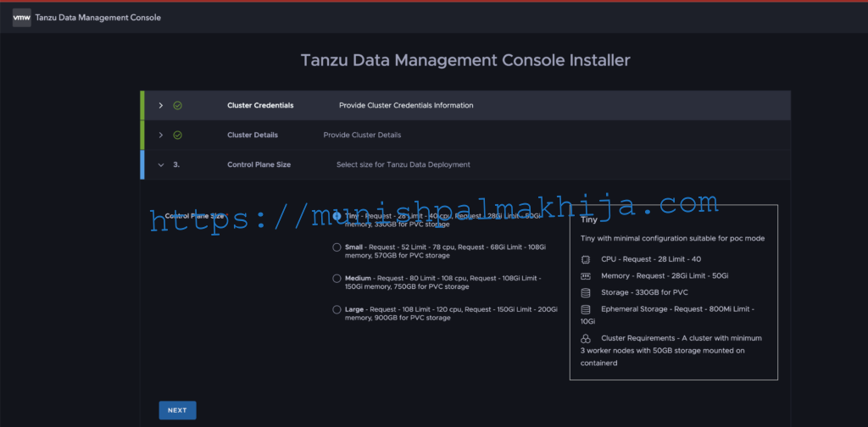
Task: Click 'CPU - Request - 28 Limit - 40' text
Action: click(x=651, y=259)
